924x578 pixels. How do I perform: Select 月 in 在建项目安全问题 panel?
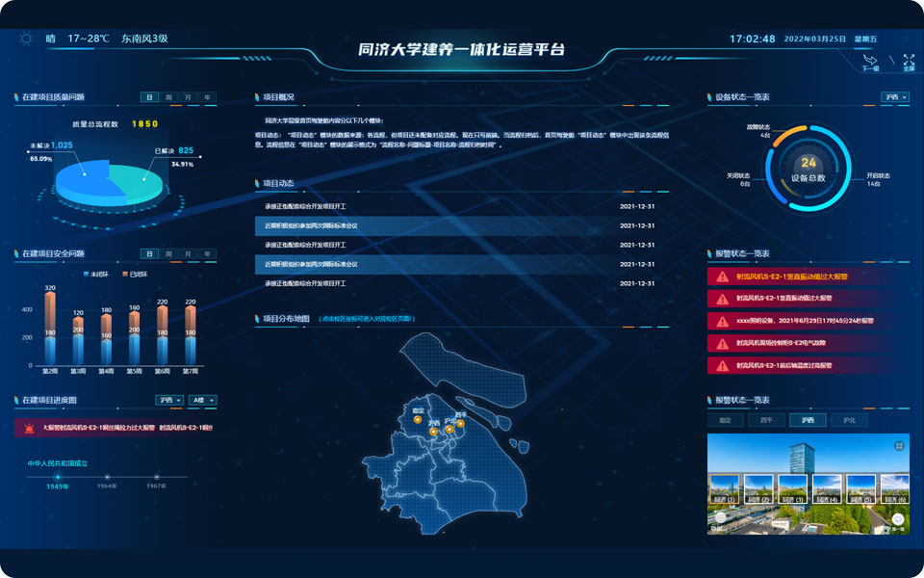coord(188,254)
